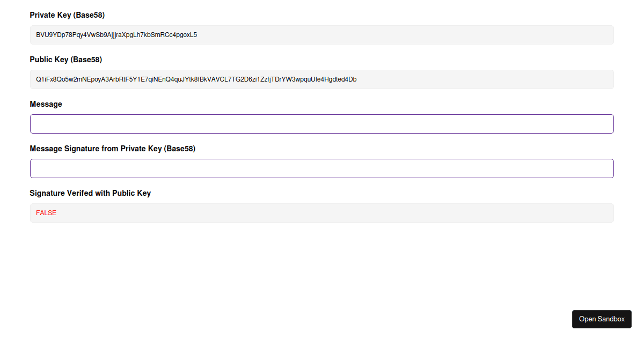Click the private key value starting with BVU9YDp78
This screenshot has width=644, height=338.
pos(116,34)
